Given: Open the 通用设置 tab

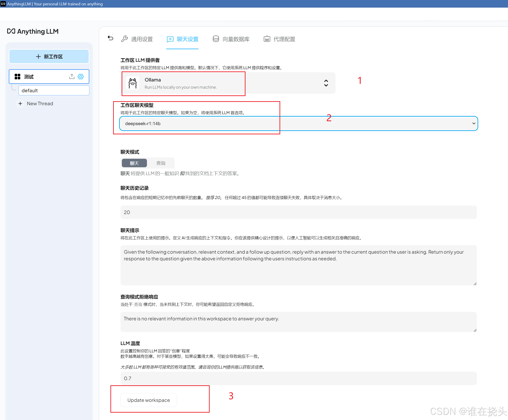Looking at the screenshot, I should [x=137, y=39].
